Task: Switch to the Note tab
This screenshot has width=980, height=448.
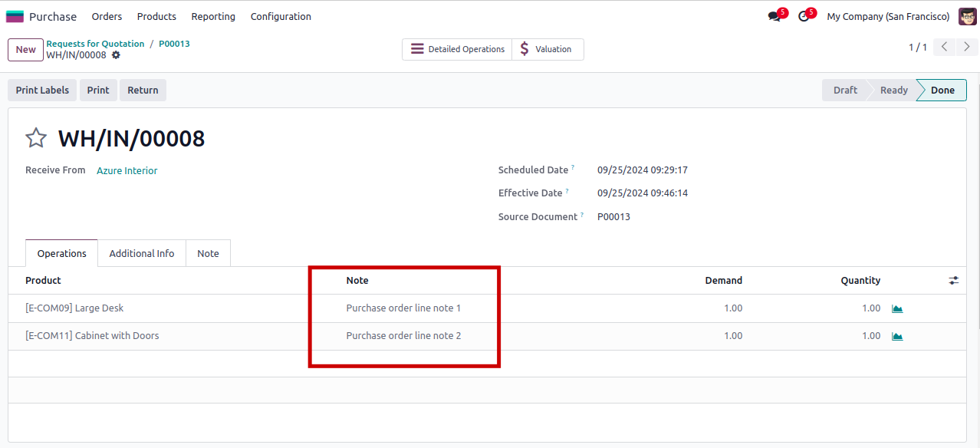Action: click(x=208, y=254)
